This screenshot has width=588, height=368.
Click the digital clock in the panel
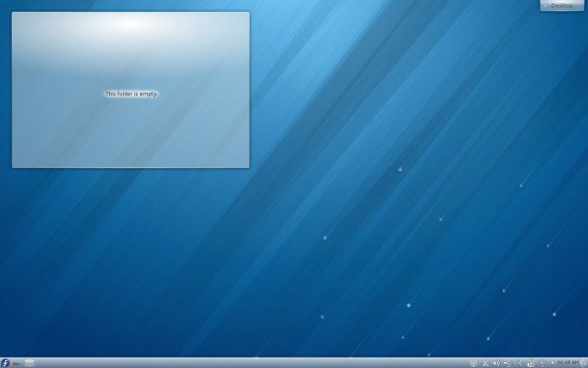pos(568,362)
